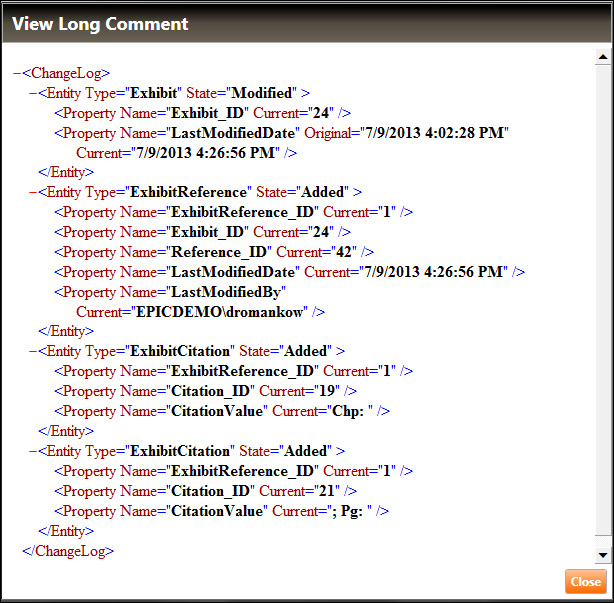Click the View Long Comment title bar
The width and height of the screenshot is (614, 603).
pyautogui.click(x=300, y=23)
